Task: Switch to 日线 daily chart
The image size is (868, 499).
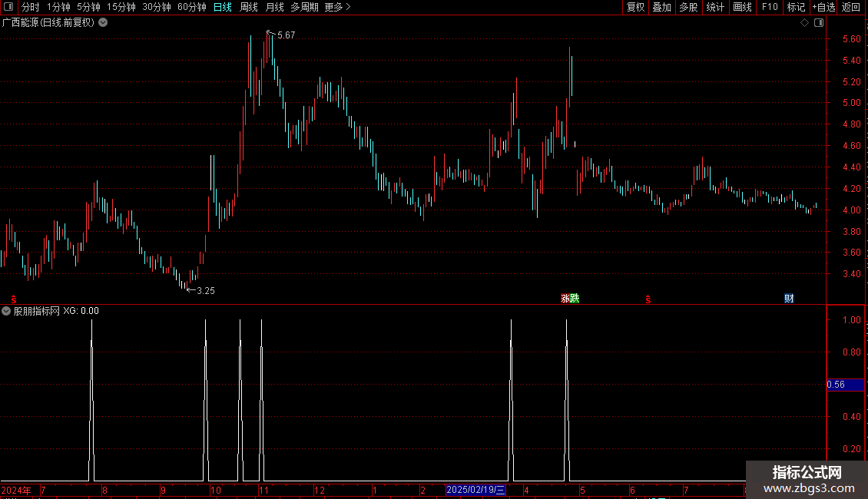Action: tap(223, 7)
